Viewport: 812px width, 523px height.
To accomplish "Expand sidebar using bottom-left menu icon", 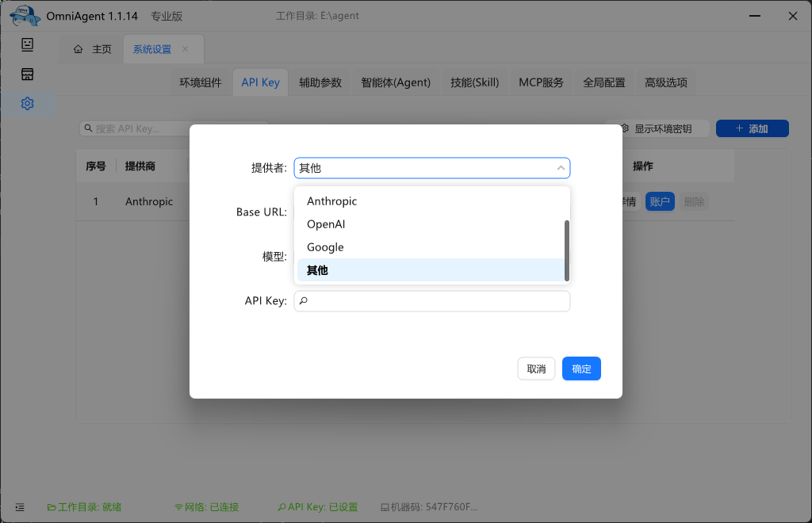I will pos(20,507).
